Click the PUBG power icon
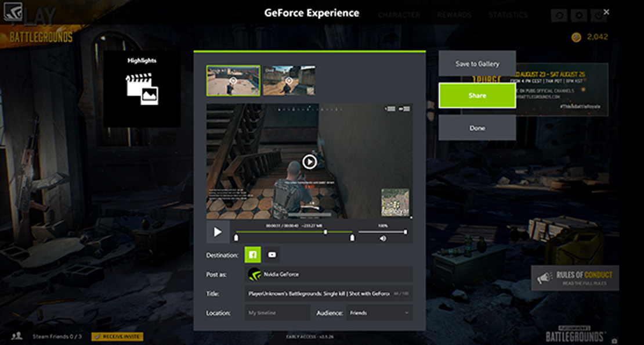 (598, 16)
